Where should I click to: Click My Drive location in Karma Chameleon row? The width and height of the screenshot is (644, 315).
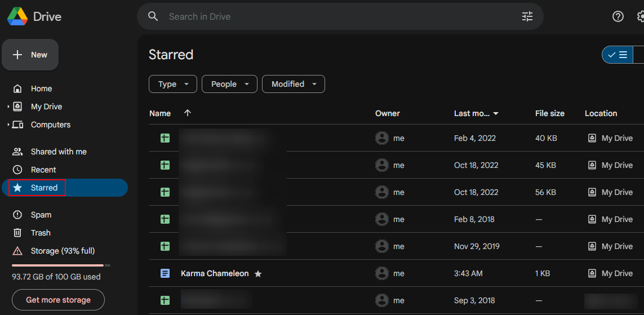pyautogui.click(x=610, y=273)
